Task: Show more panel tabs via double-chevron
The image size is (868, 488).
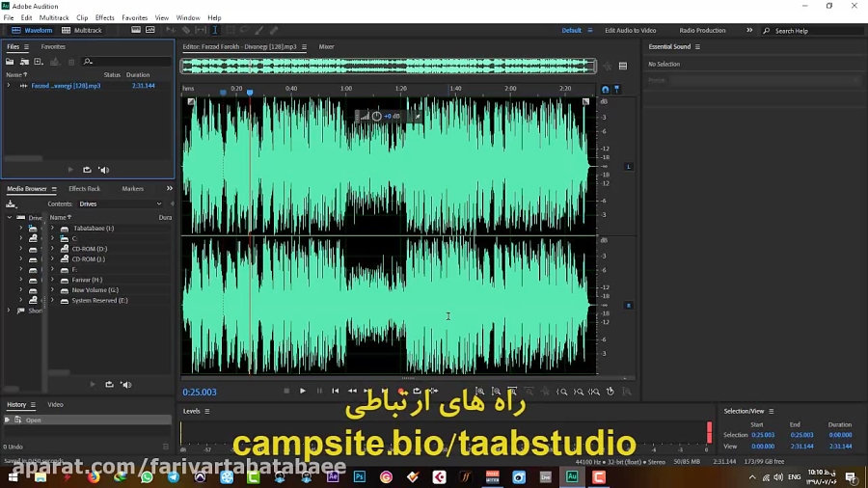Action: click(x=170, y=189)
